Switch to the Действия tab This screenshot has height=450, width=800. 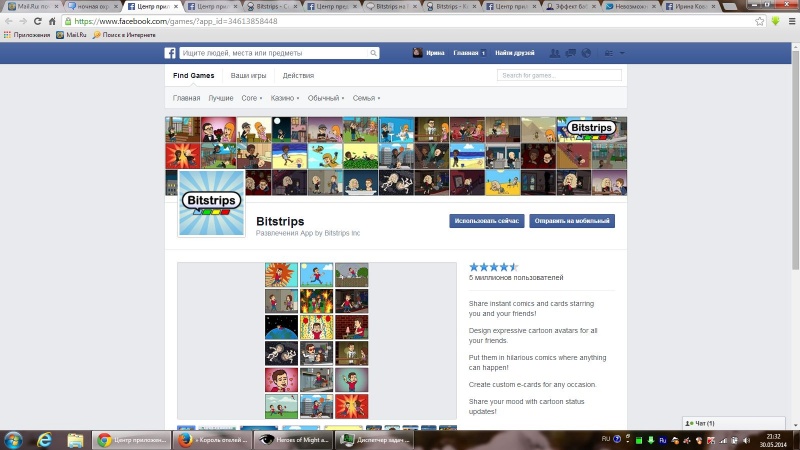coord(298,76)
